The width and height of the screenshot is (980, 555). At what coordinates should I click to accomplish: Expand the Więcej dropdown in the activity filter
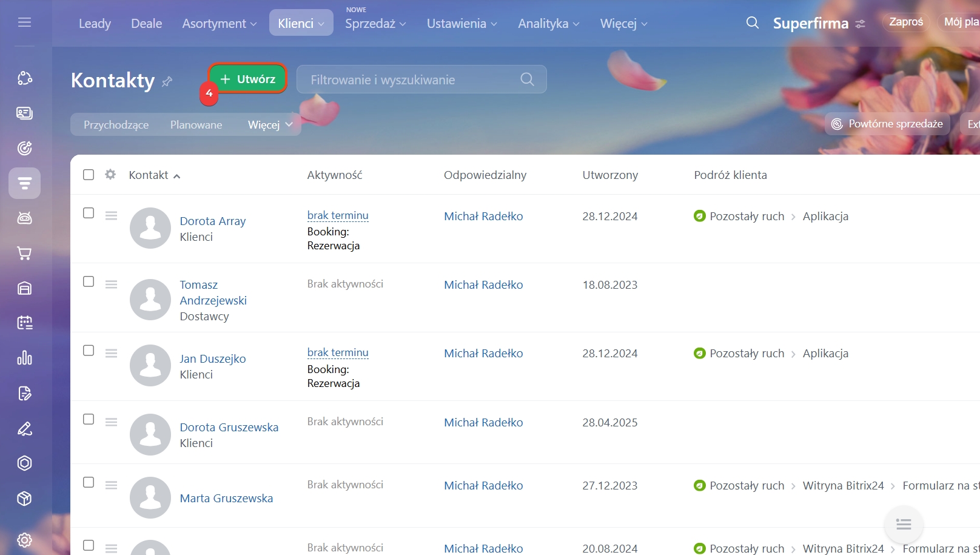(x=270, y=125)
